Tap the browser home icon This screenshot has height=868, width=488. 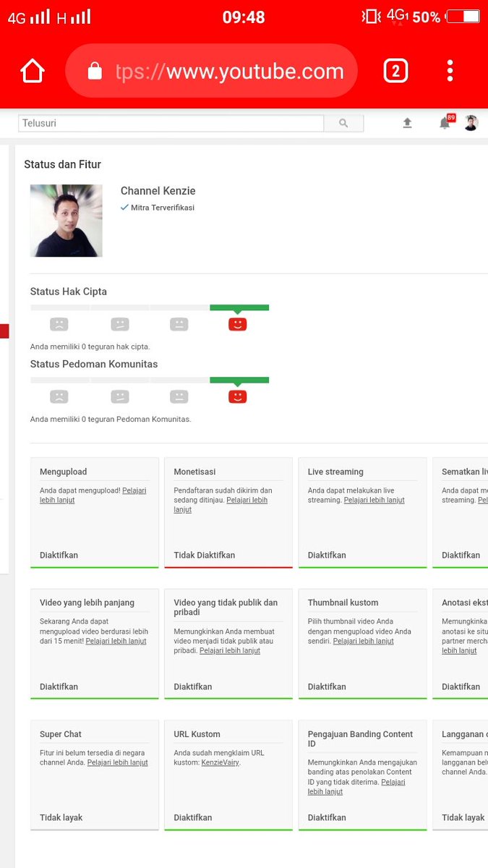coord(33,71)
